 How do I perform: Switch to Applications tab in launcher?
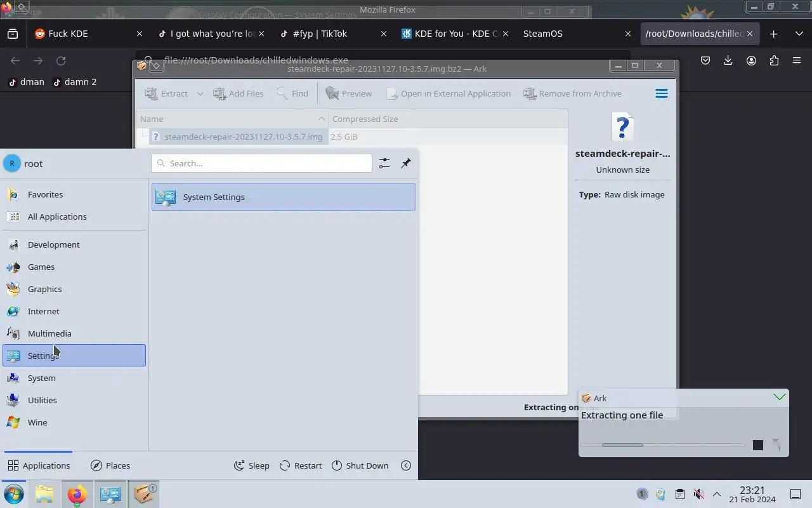(x=39, y=465)
